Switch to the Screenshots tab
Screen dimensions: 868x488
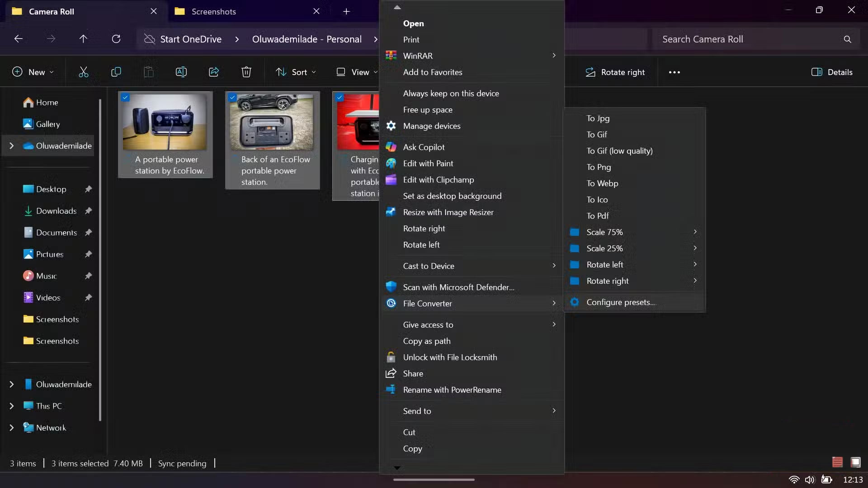[213, 11]
